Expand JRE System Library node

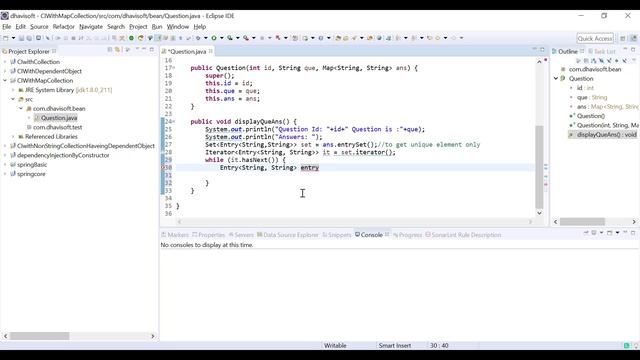point(13,90)
